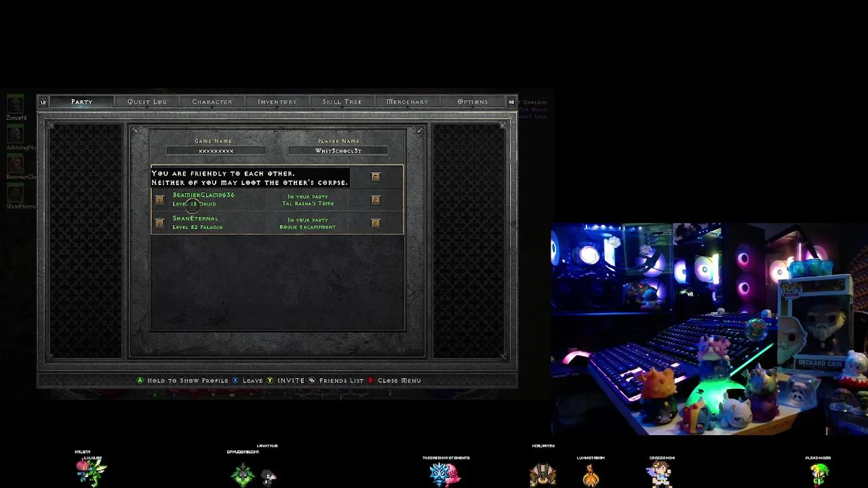Open the Friends List prompt
The width and height of the screenshot is (868, 488).
point(341,381)
